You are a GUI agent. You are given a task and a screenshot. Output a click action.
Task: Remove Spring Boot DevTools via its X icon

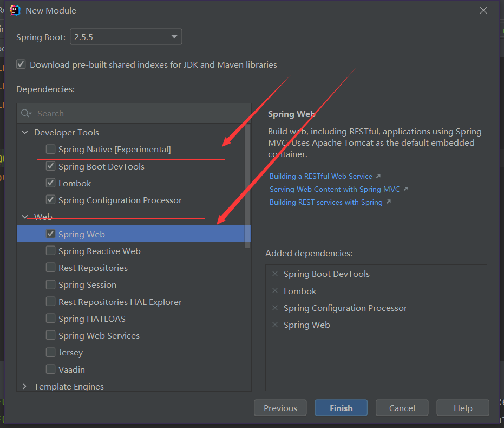[x=275, y=274]
